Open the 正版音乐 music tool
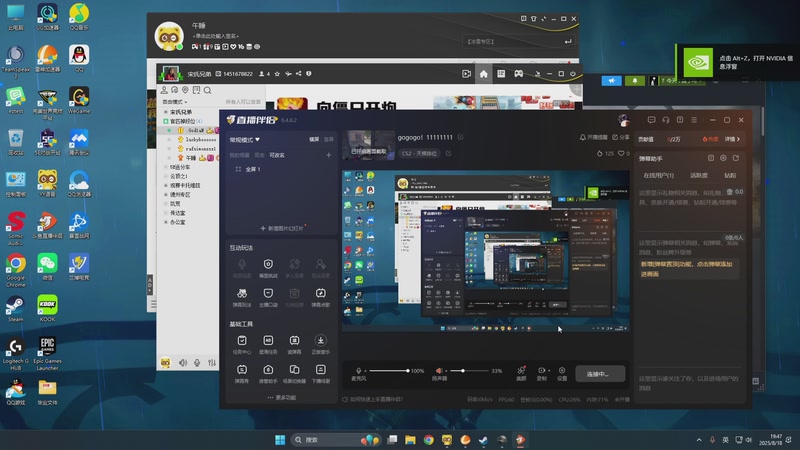Viewport: 800px width, 450px height. [320, 344]
